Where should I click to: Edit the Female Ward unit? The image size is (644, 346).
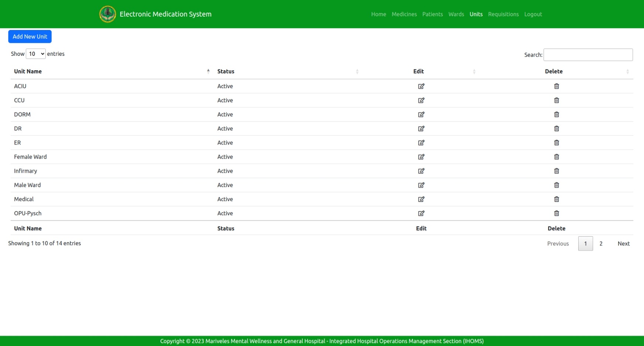pos(421,157)
